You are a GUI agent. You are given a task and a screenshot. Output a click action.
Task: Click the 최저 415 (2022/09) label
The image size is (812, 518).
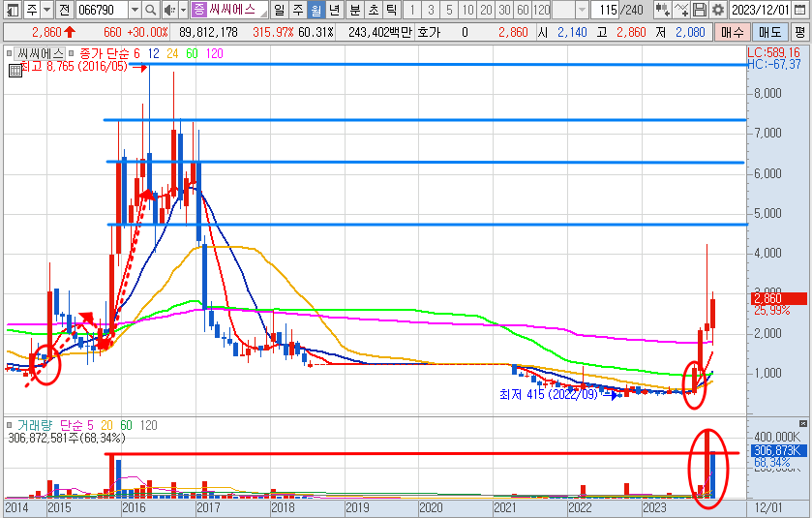[549, 394]
